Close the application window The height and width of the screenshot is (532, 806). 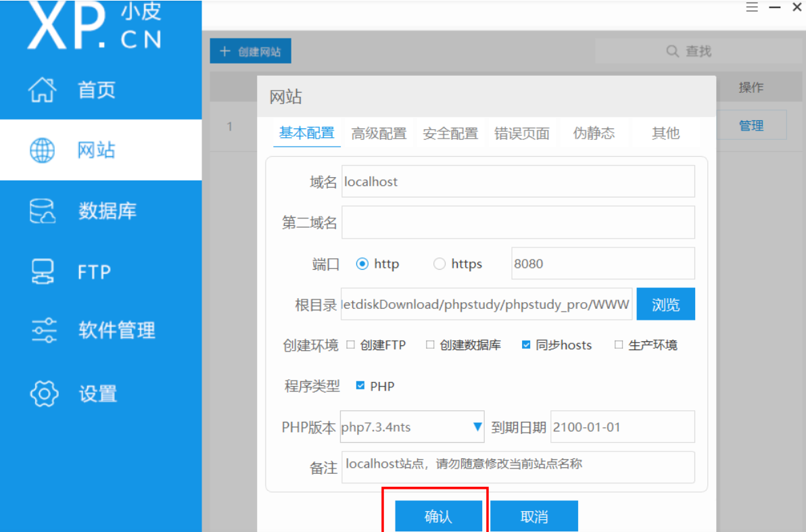pyautogui.click(x=797, y=7)
